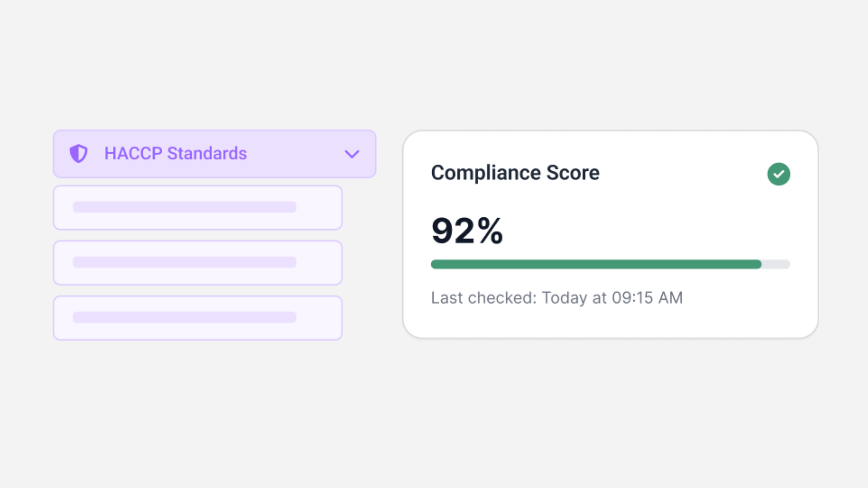Click the gray unfilled progress bar end
The image size is (868, 488).
point(776,264)
